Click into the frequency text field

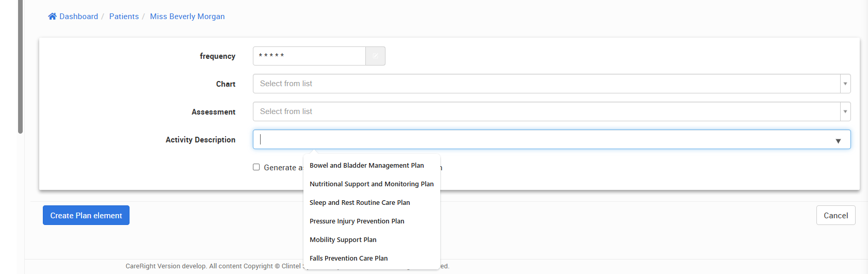coord(309,56)
